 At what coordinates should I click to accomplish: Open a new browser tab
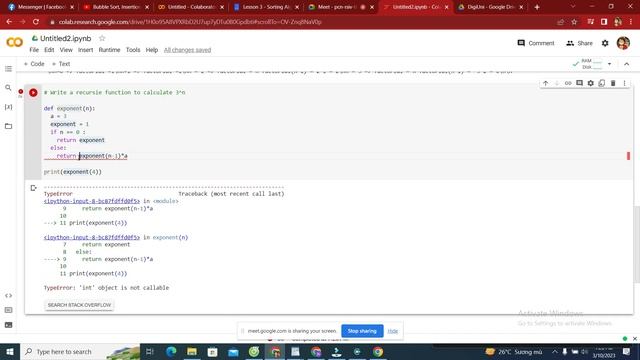click(x=537, y=7)
